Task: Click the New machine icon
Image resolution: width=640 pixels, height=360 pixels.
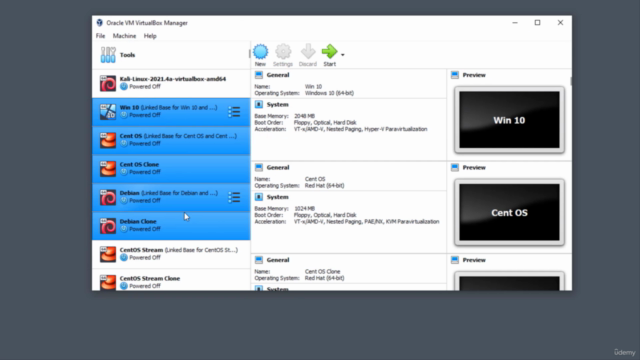Action: pyautogui.click(x=260, y=52)
